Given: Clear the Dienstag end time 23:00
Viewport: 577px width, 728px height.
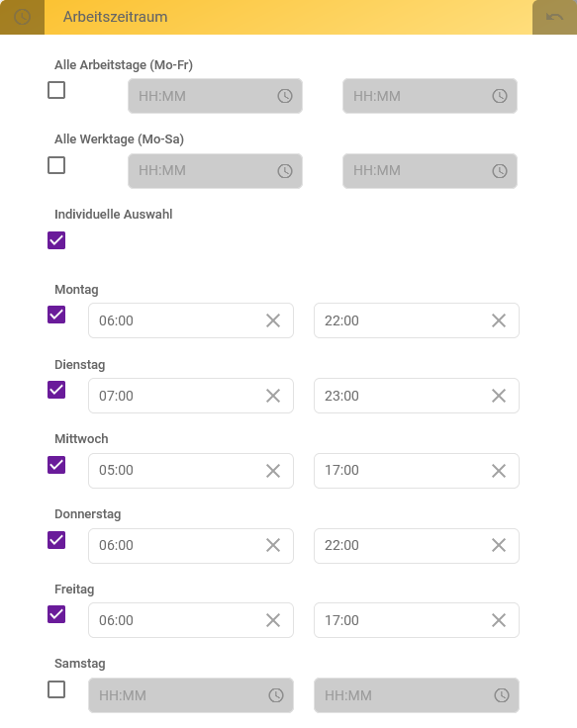Looking at the screenshot, I should click(499, 396).
